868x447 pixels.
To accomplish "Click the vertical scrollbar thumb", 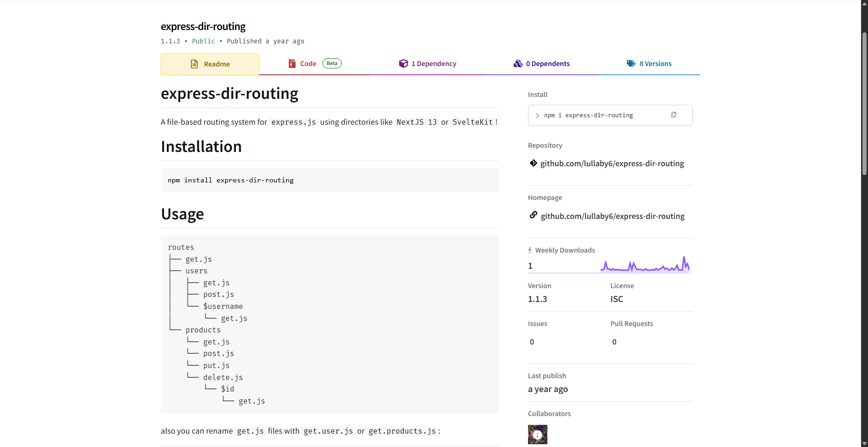I will pyautogui.click(x=864, y=104).
